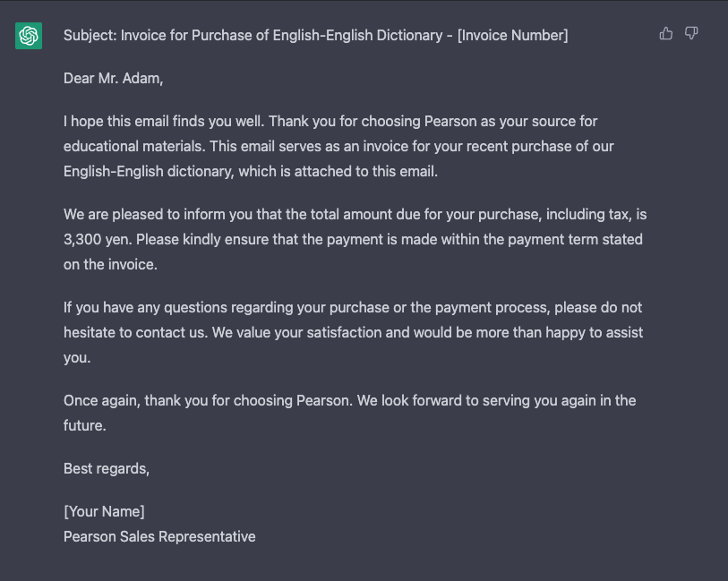Viewport: 728px width, 581px height.
Task: Click the word "future." ending the paragraph
Action: [x=85, y=425]
